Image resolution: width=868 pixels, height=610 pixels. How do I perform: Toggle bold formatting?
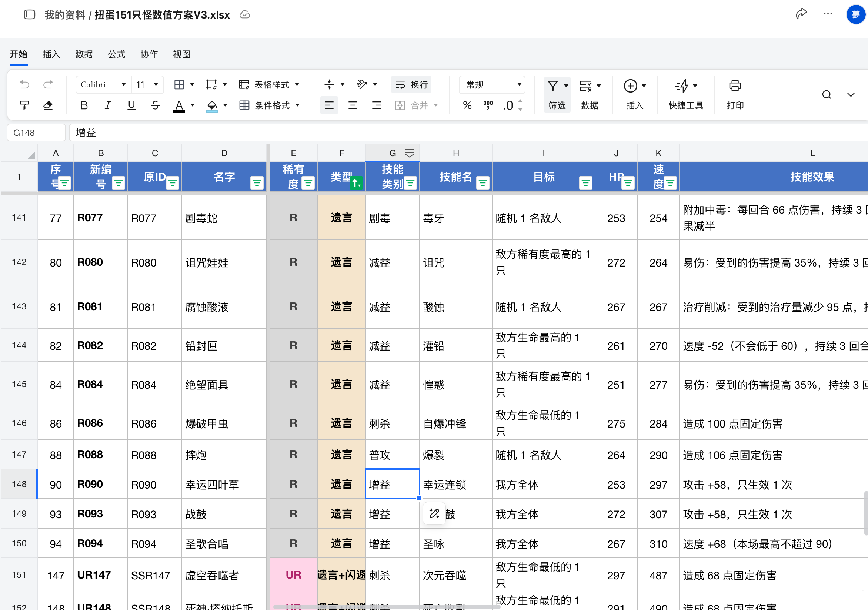pyautogui.click(x=84, y=105)
